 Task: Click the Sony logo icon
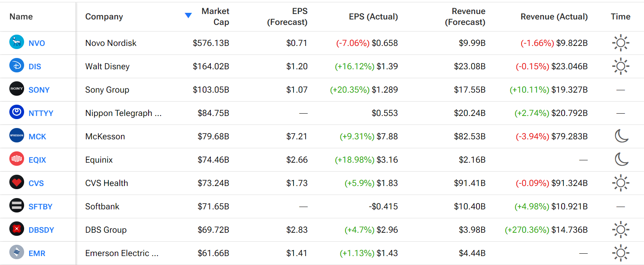point(17,88)
